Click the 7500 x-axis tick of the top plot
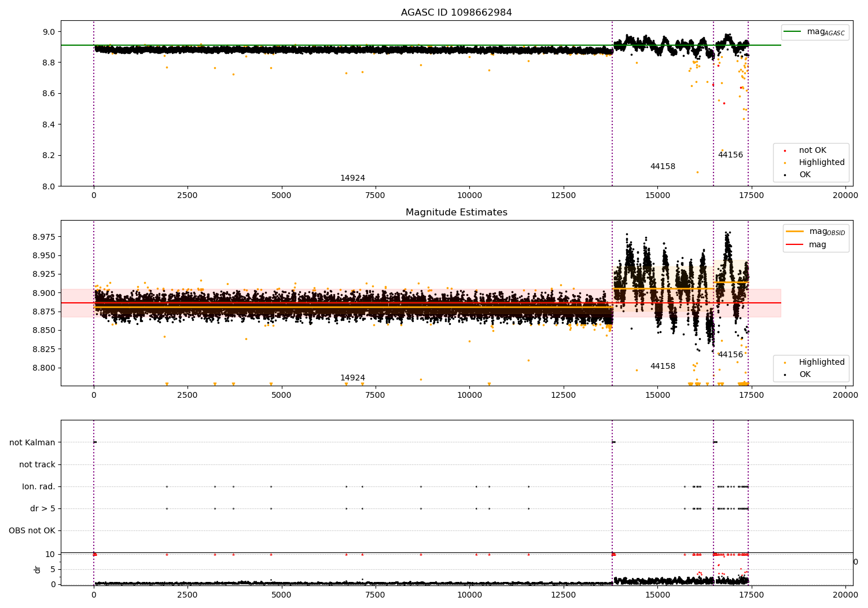 375,196
